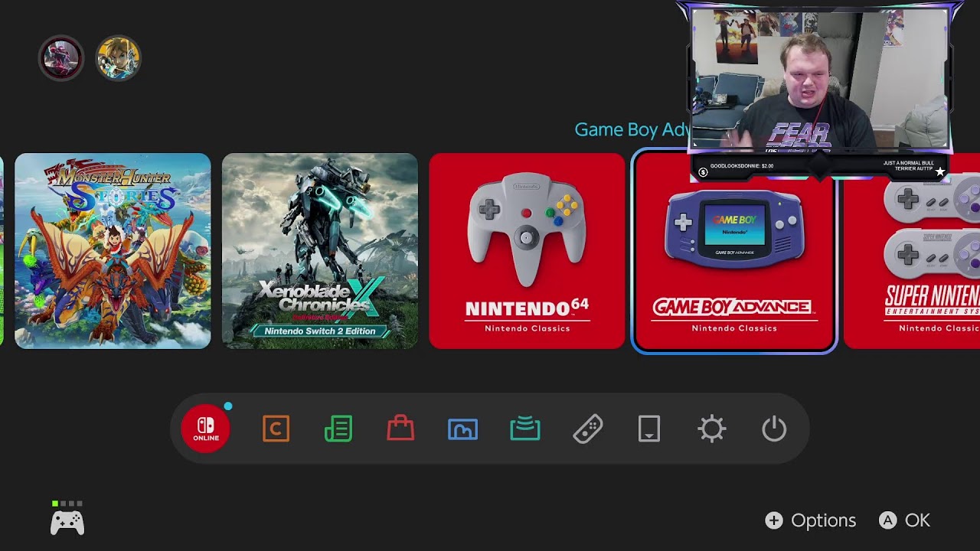Open the Controllers icon
The height and width of the screenshot is (551, 980).
pos(587,429)
